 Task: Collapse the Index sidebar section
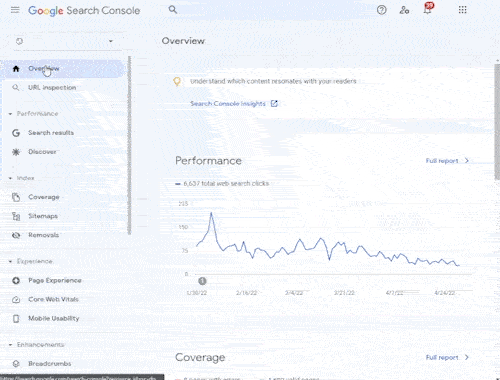coord(10,178)
